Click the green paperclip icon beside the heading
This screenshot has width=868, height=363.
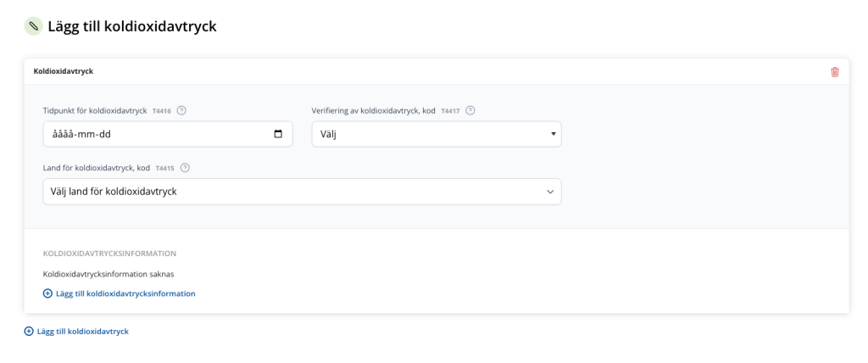(33, 26)
